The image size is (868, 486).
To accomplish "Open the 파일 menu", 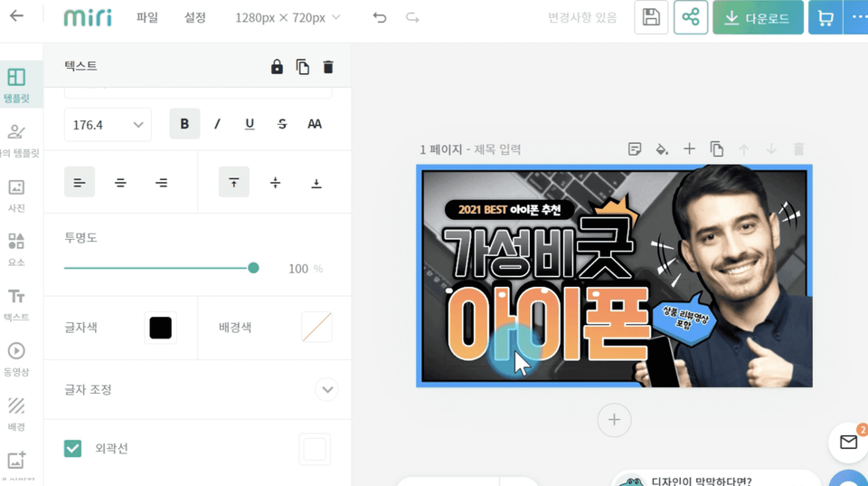I will (147, 18).
